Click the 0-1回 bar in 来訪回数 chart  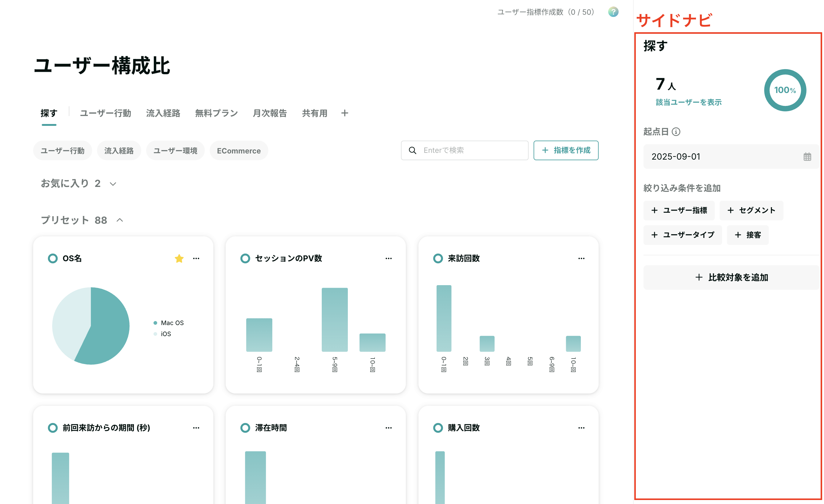tap(444, 318)
